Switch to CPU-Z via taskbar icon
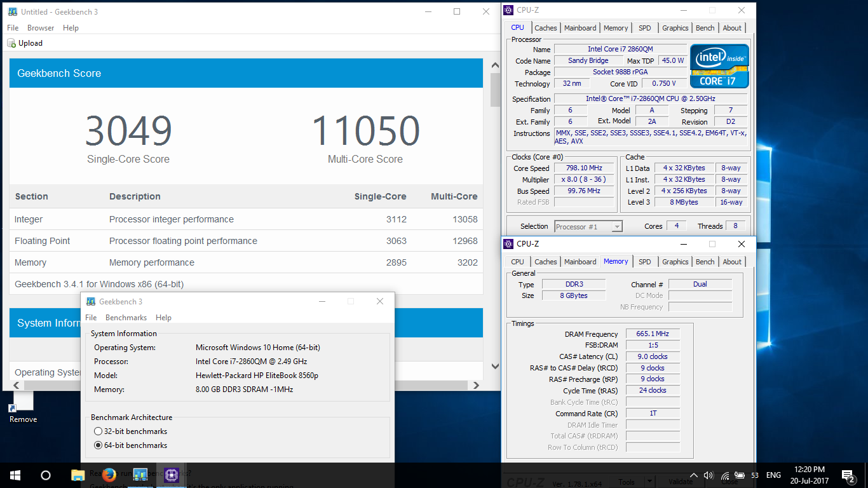Viewport: 868px width, 488px height. pyautogui.click(x=171, y=475)
